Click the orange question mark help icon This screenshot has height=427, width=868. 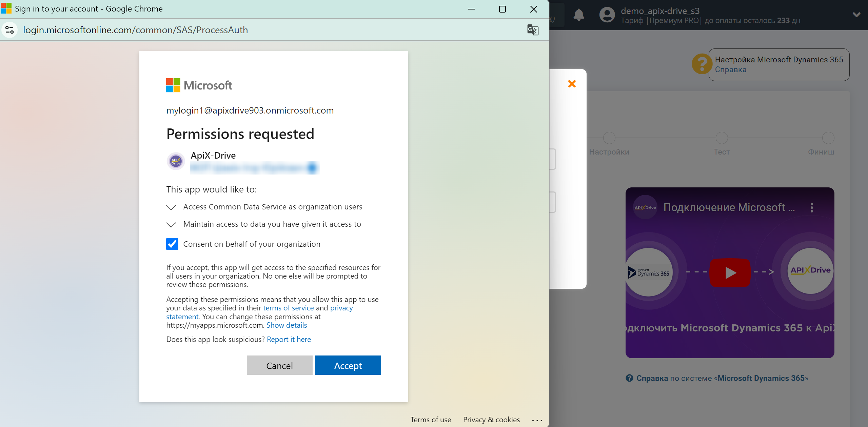702,64
